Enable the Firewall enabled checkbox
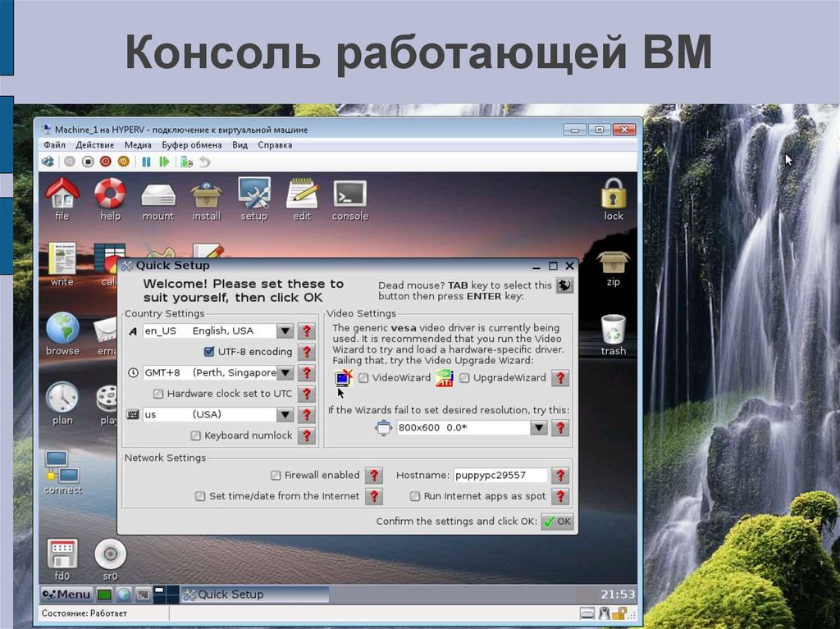840x629 pixels. [x=276, y=475]
